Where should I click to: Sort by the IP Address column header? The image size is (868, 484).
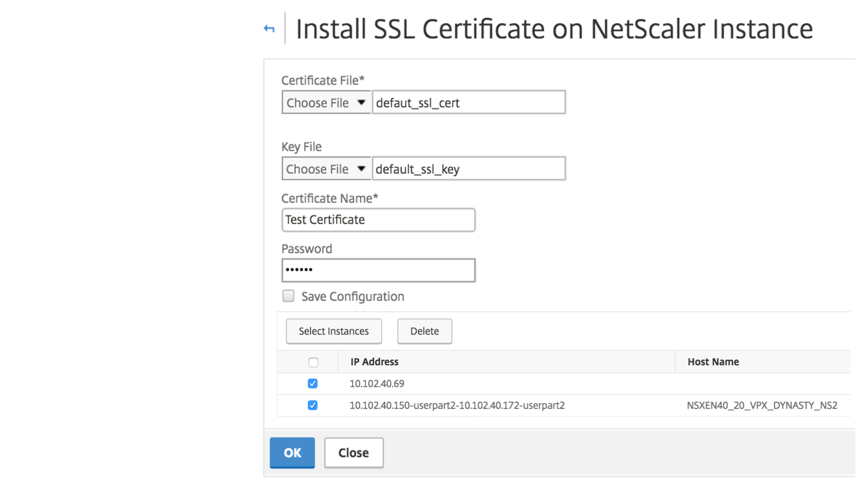[x=375, y=362]
